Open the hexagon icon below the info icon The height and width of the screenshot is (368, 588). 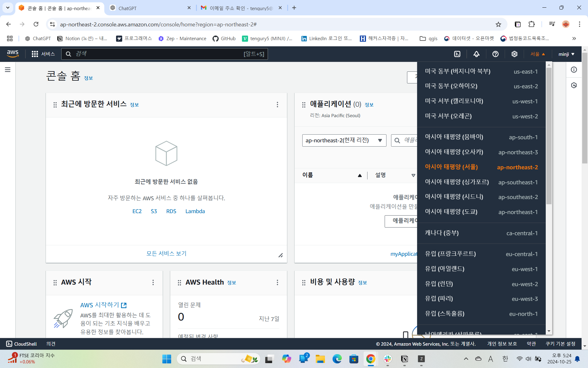(574, 85)
